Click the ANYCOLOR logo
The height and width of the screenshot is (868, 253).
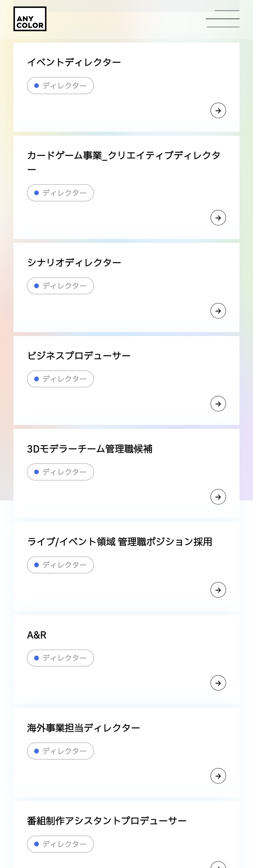point(30,19)
